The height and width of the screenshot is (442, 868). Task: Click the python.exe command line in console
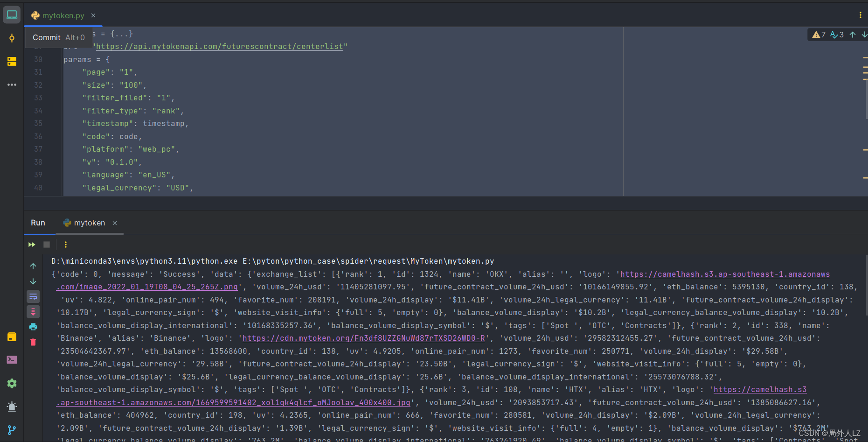[x=272, y=261]
